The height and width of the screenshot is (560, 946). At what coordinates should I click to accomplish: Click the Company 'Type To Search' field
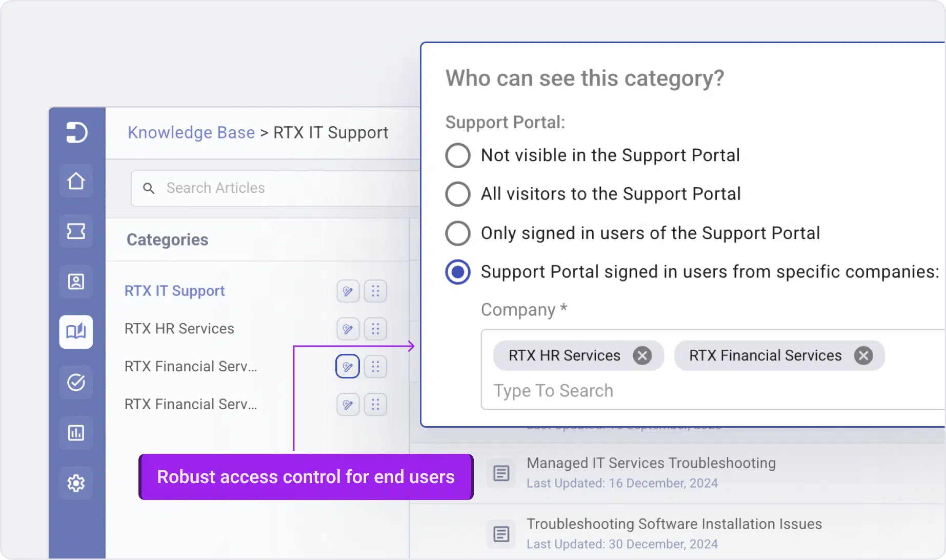point(553,391)
